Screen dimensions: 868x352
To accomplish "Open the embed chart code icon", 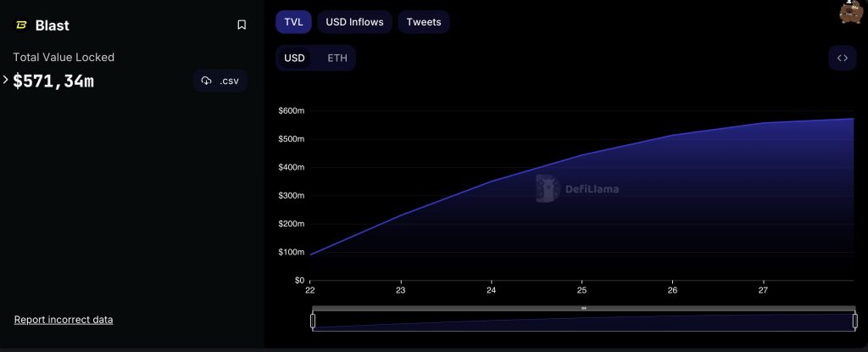I will point(843,59).
